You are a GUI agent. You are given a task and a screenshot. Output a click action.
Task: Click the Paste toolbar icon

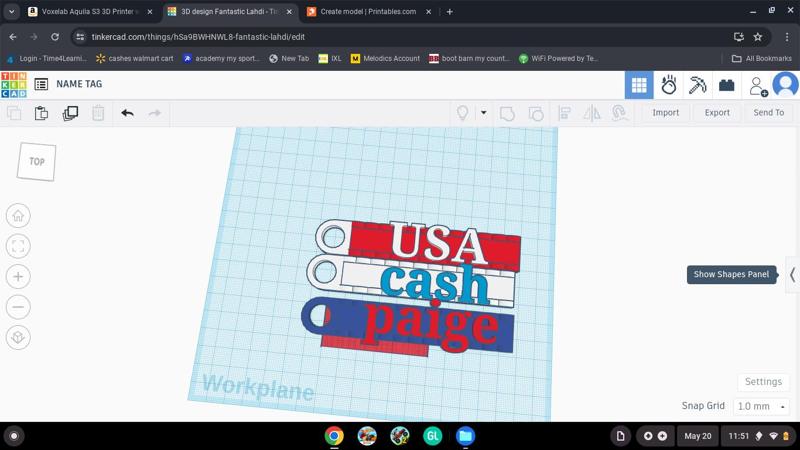[41, 113]
